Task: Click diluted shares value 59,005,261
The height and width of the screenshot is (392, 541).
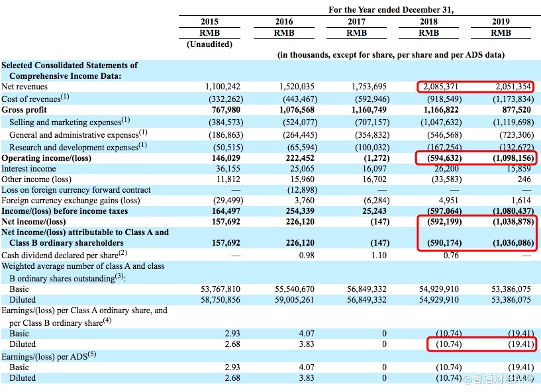Action: pos(295,300)
